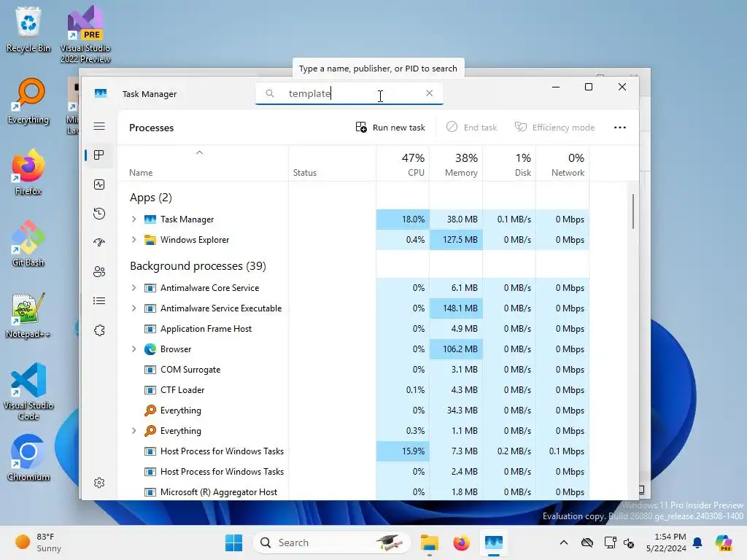Open Task Manager Settings gear icon
This screenshot has height=560, width=747.
[99, 483]
